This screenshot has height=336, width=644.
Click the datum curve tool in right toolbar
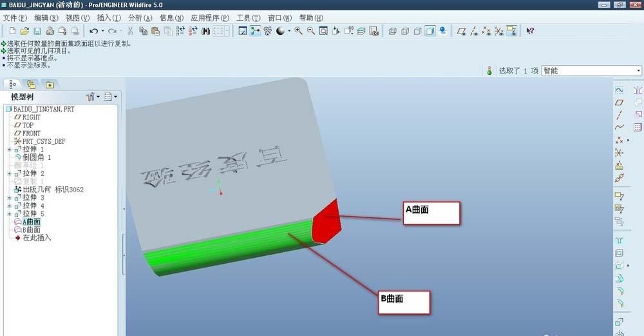pos(620,127)
